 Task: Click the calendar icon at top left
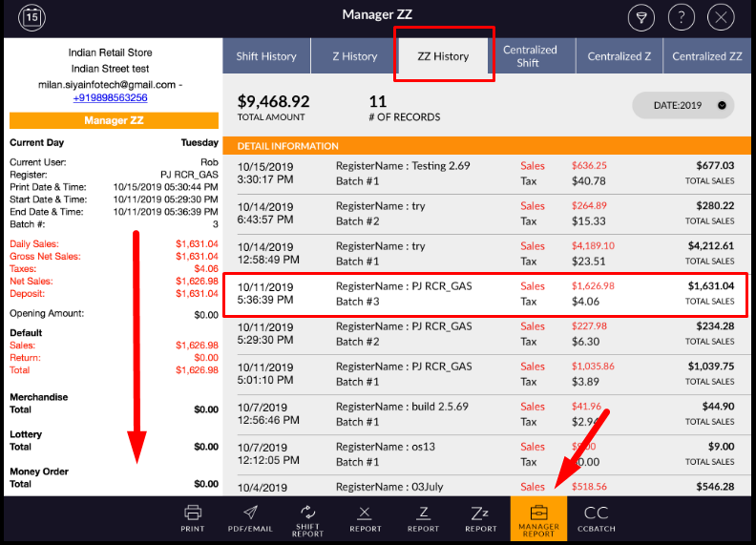click(32, 17)
